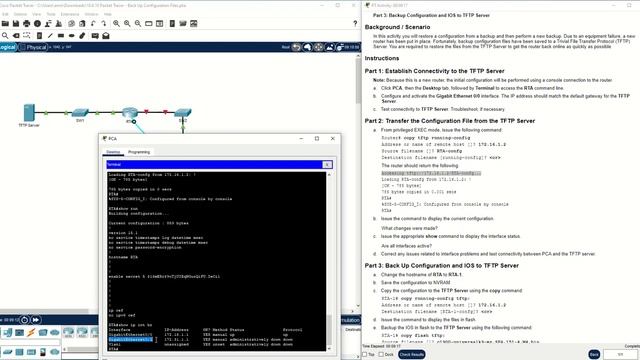This screenshot has width=640, height=360.
Task: Reset workspace zoom
Action: pos(127,24)
